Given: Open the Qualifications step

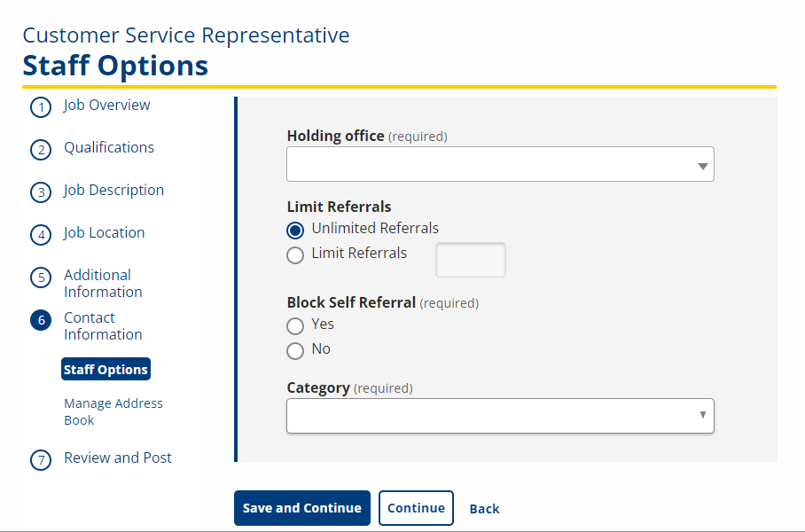Looking at the screenshot, I should [x=109, y=147].
